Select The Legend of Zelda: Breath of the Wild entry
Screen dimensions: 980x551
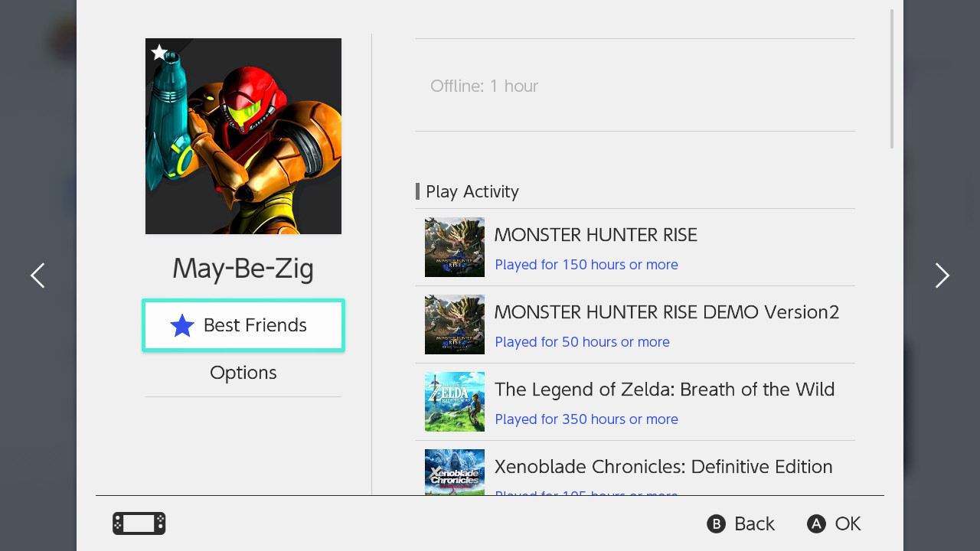635,402
